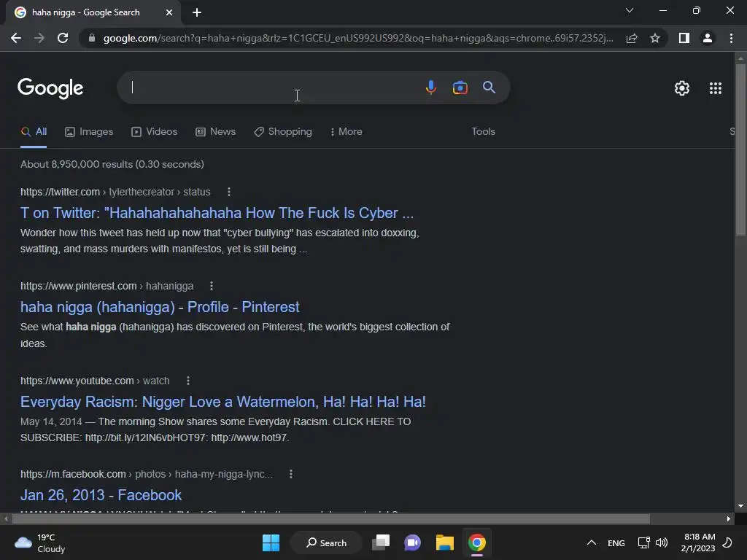747x560 pixels.
Task: Click the https://www.pinterest.com URL text
Action: (x=79, y=286)
